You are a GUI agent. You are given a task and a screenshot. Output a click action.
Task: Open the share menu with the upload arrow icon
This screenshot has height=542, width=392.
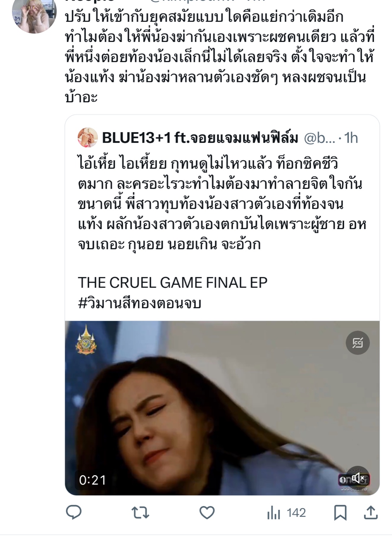pyautogui.click(x=371, y=512)
